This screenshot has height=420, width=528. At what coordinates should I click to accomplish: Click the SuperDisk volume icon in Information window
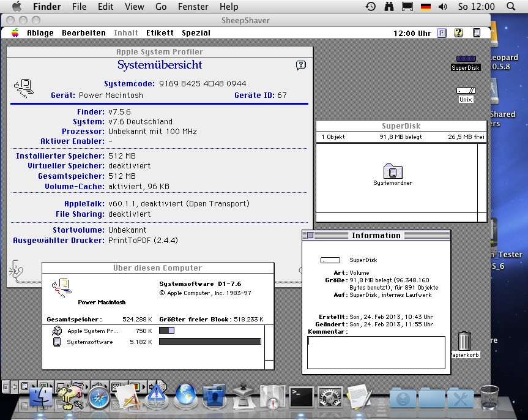pos(330,260)
